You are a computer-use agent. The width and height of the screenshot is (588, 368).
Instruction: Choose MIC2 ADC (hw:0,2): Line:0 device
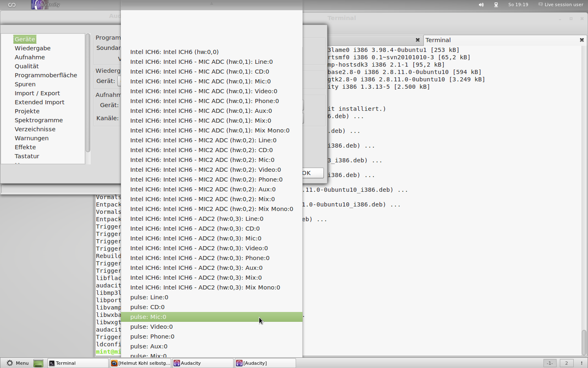click(212, 140)
